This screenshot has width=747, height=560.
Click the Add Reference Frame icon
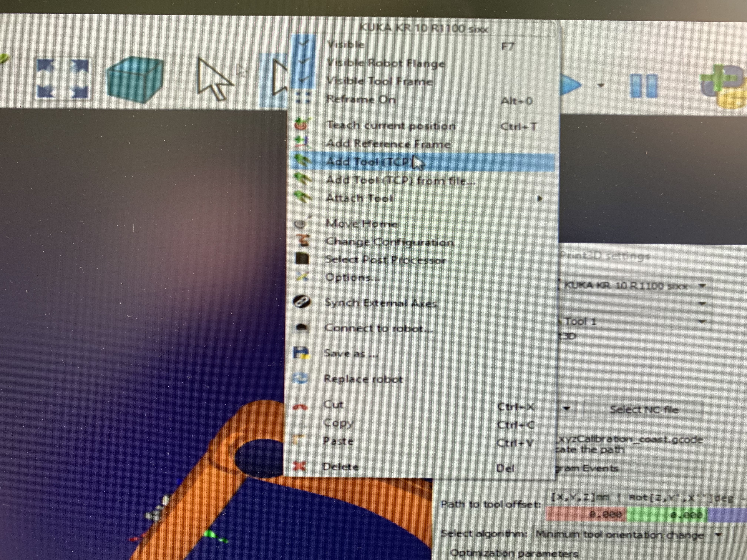302,142
